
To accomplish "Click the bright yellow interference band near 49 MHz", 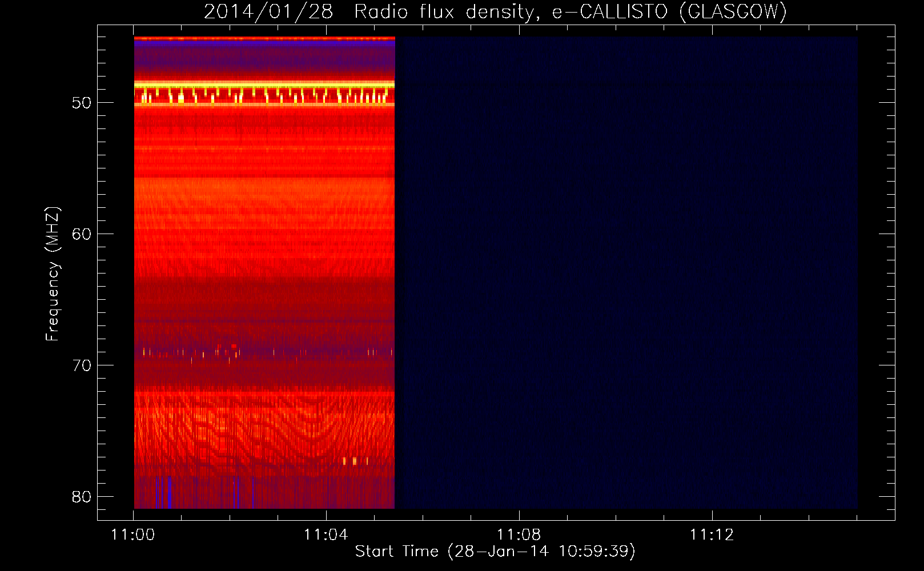I will 264,86.
